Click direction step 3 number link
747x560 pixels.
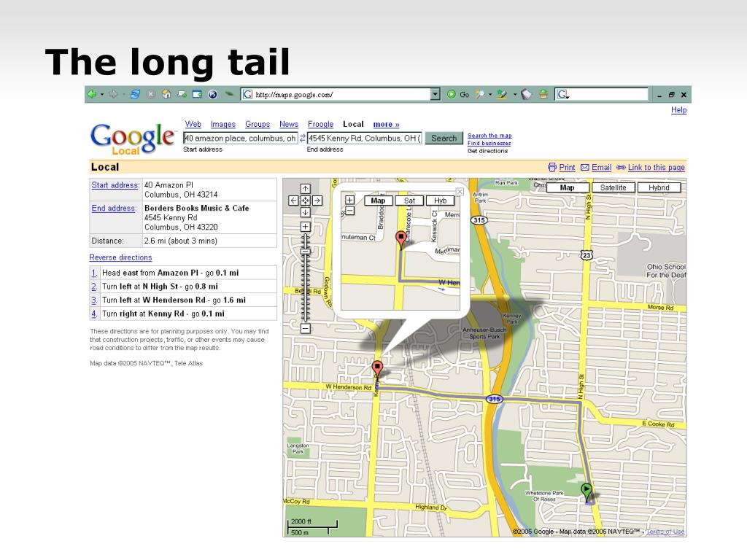tap(94, 300)
